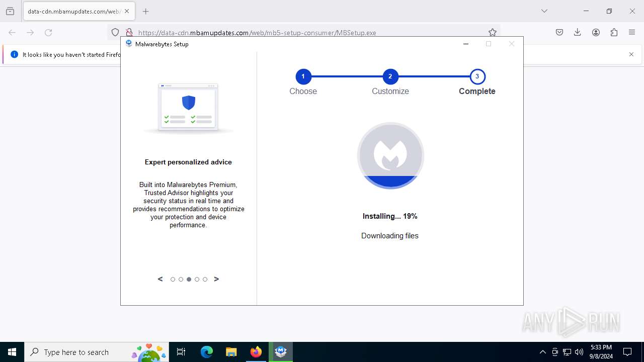Select the third carousel dot
Viewport: 644px width, 362px height.
(189, 279)
